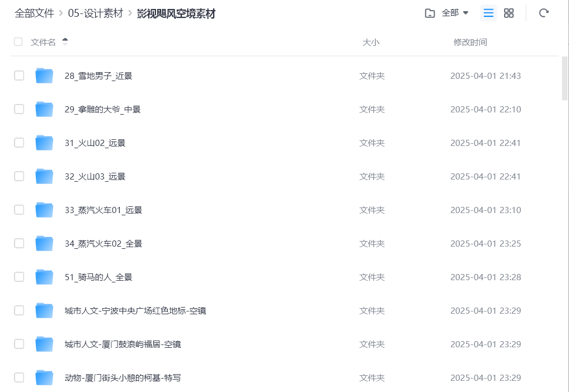The height and width of the screenshot is (392, 569).
Task: Sort files by 修改时间 column
Action: click(470, 42)
